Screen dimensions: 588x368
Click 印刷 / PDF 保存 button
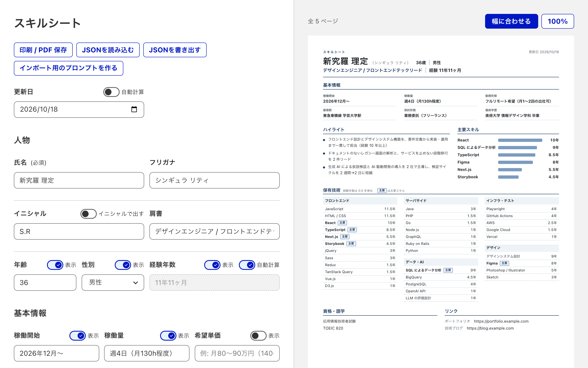[43, 50]
